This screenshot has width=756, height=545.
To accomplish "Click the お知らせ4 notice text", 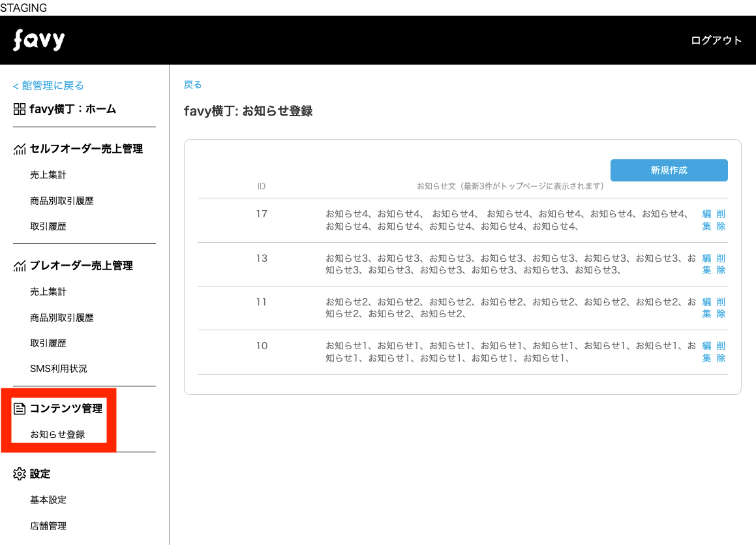I will pos(507,220).
